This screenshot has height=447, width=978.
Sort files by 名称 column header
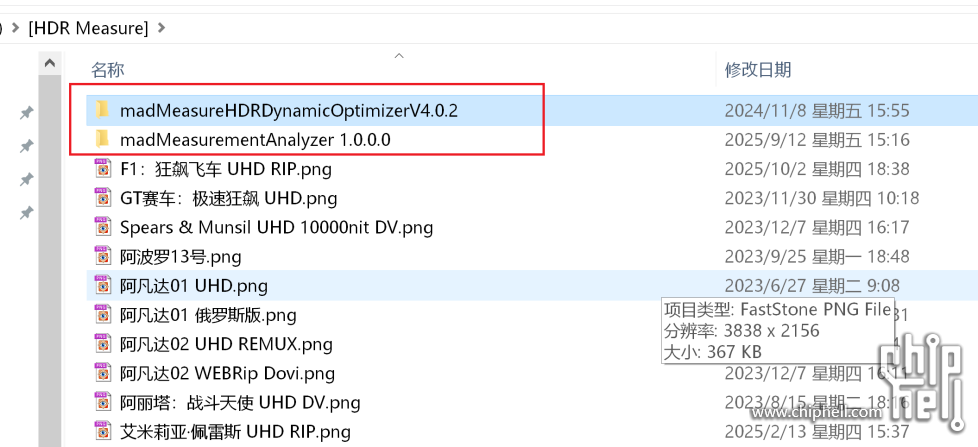(108, 70)
